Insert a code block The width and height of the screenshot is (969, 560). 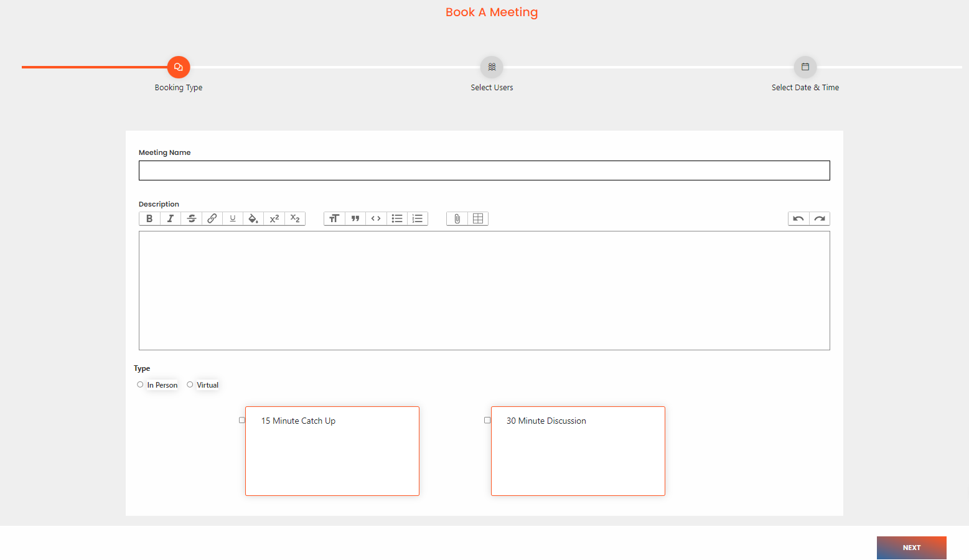click(x=376, y=218)
